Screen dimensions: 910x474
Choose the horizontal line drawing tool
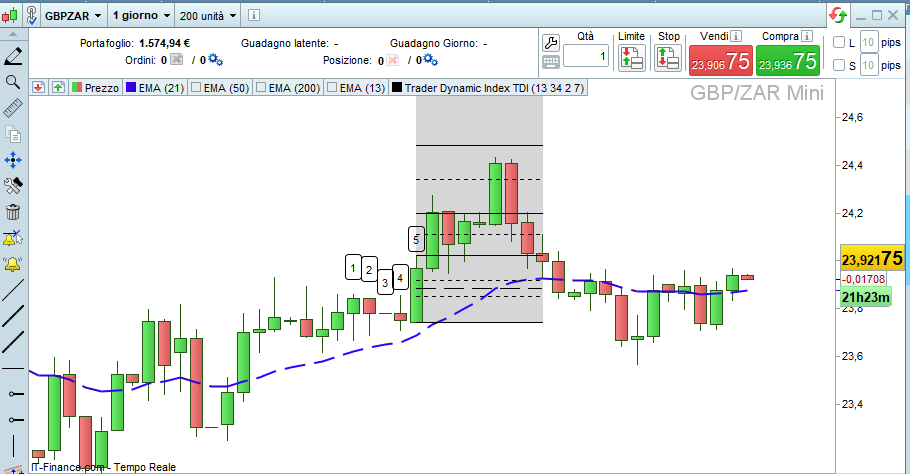click(x=13, y=368)
